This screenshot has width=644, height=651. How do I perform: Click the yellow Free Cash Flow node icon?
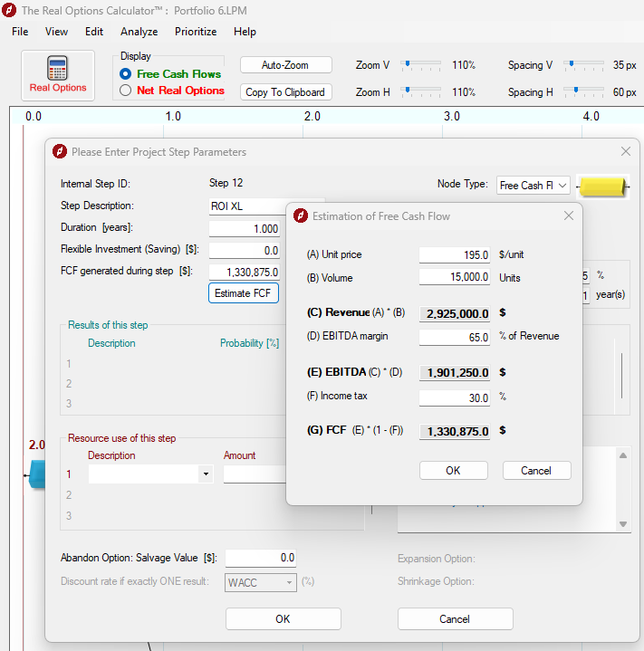coord(602,186)
